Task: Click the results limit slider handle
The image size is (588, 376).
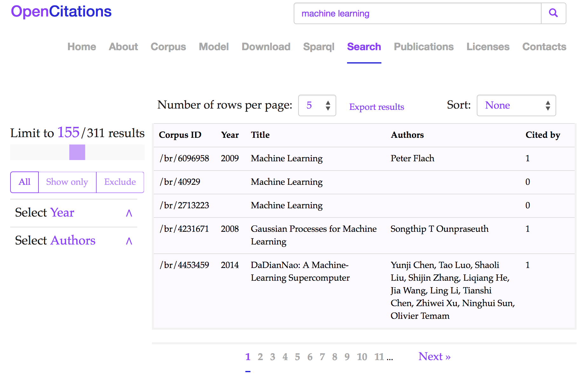Action: click(x=77, y=152)
